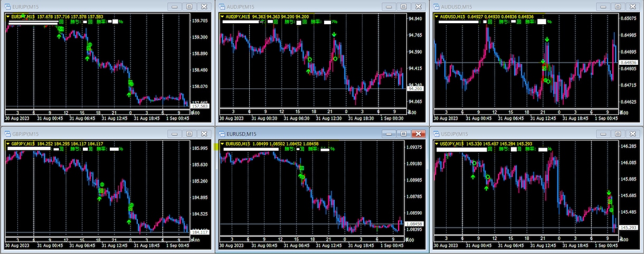Screen dimensions: 644x254
Task: Click the 145.293 current price tag in USDJPY chart
Action: 629,228
